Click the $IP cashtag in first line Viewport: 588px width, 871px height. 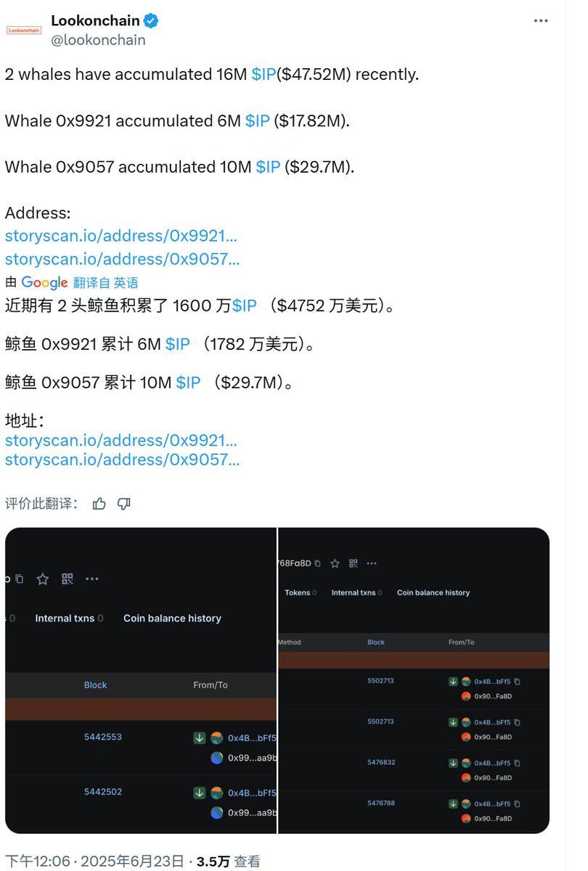click(x=264, y=74)
